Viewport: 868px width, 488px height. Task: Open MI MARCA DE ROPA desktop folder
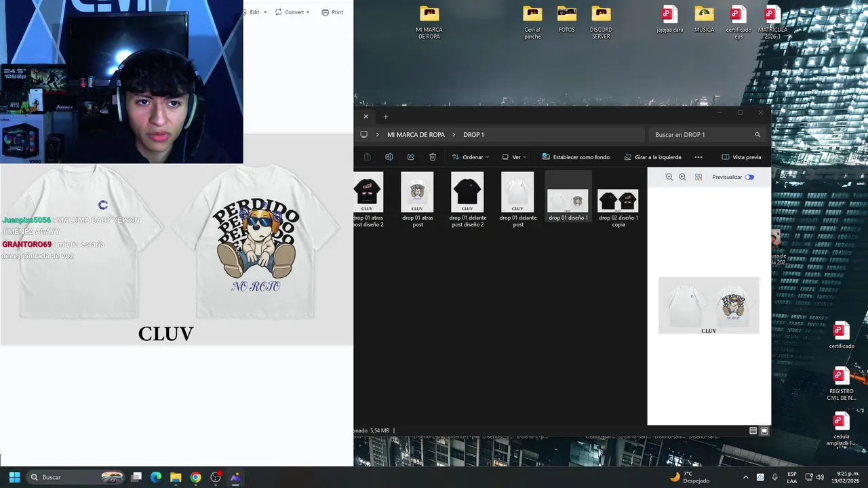[429, 22]
